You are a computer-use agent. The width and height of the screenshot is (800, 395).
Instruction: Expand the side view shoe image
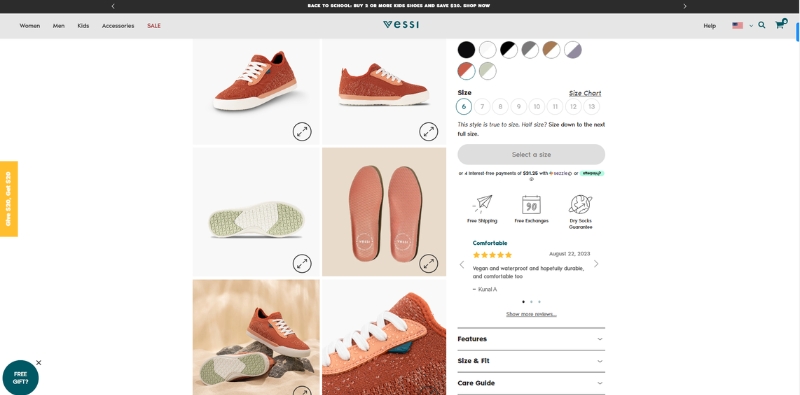pos(429,132)
